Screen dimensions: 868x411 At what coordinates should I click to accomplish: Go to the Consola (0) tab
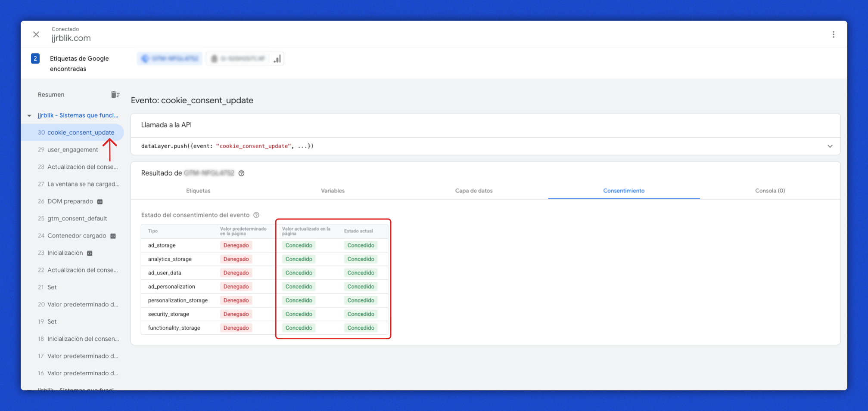point(770,191)
